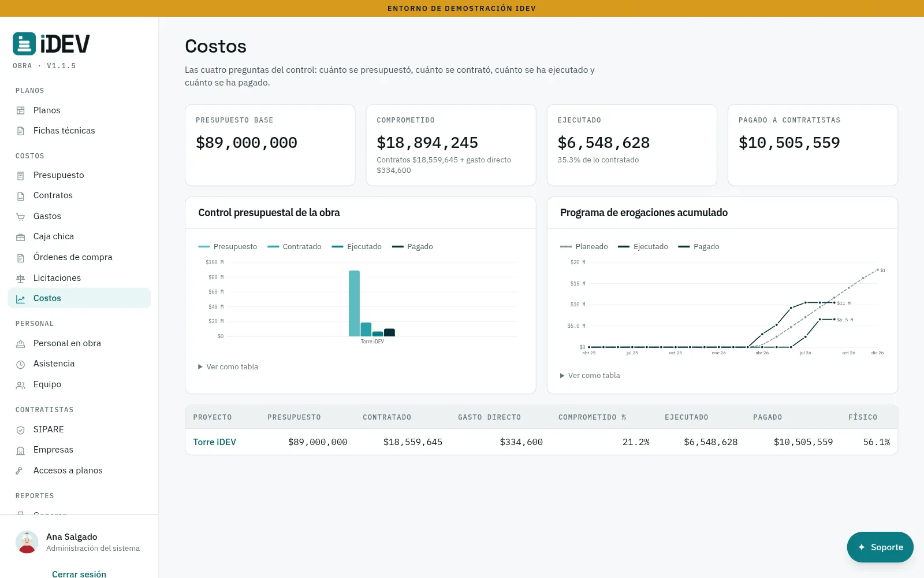Click the iDEV logo icon
924x578 pixels.
pos(24,43)
